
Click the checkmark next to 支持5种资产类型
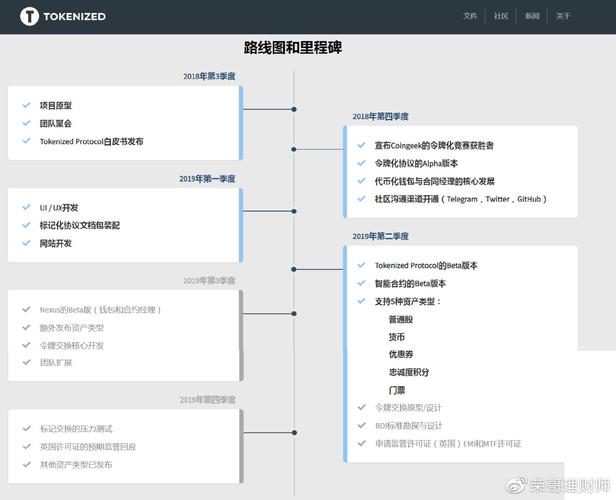[x=362, y=301]
